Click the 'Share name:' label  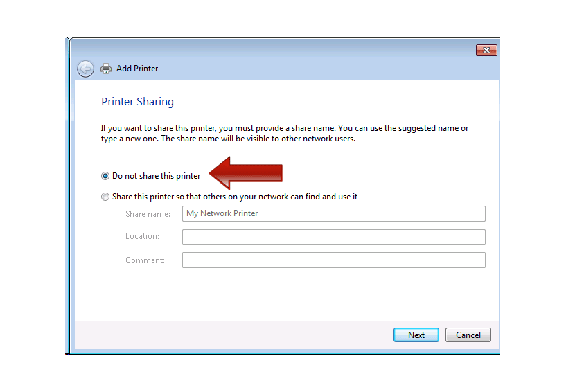[x=148, y=214]
